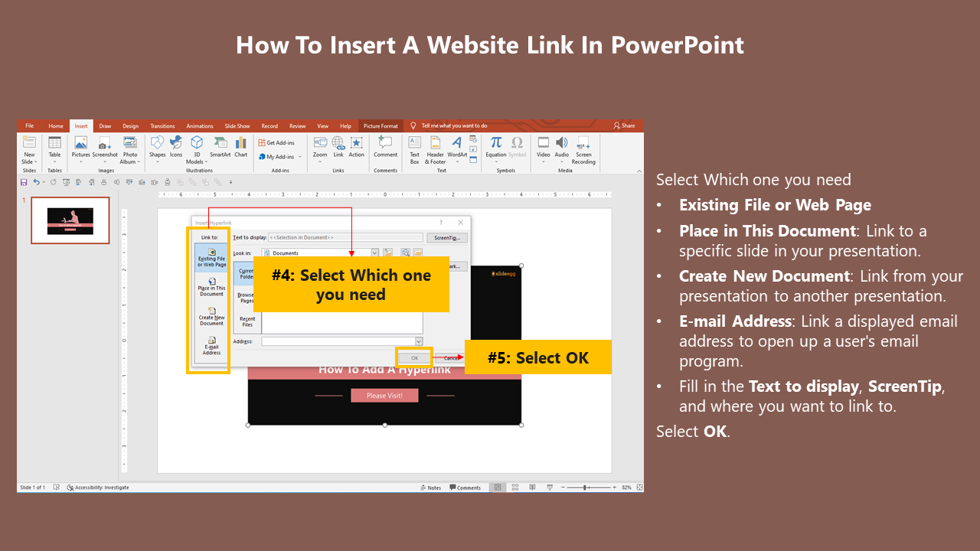Click zoom slider handle in status bar

point(586,487)
